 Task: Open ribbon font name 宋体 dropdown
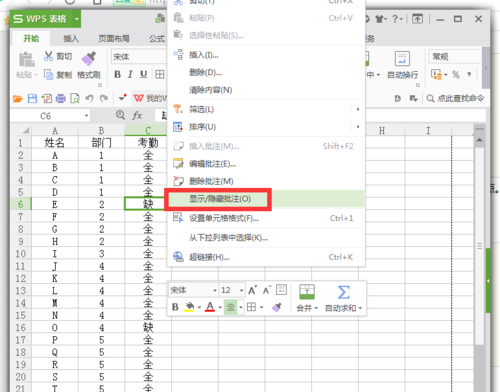tap(138, 57)
